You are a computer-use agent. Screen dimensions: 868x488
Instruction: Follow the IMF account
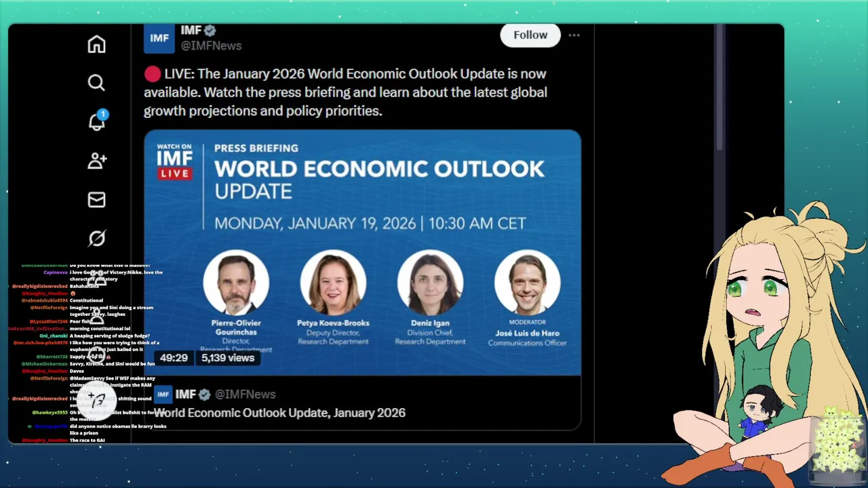(530, 35)
